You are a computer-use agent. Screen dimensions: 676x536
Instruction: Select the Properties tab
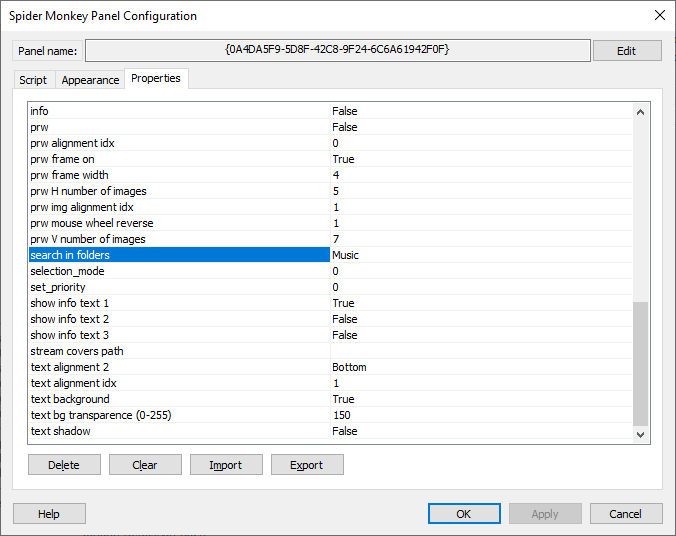pyautogui.click(x=156, y=79)
